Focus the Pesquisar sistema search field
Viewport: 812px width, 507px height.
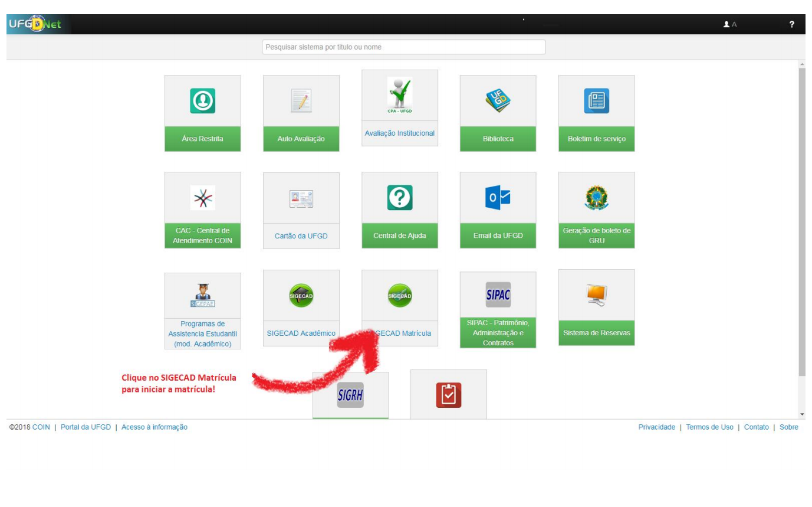(x=403, y=47)
